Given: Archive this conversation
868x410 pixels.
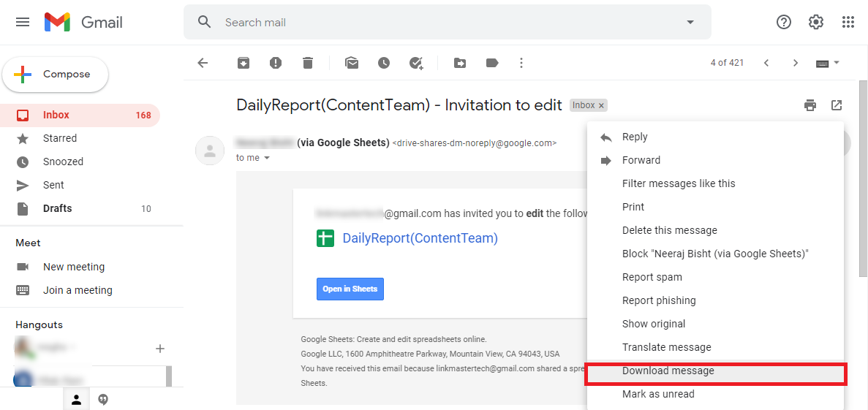Looking at the screenshot, I should pyautogui.click(x=244, y=63).
